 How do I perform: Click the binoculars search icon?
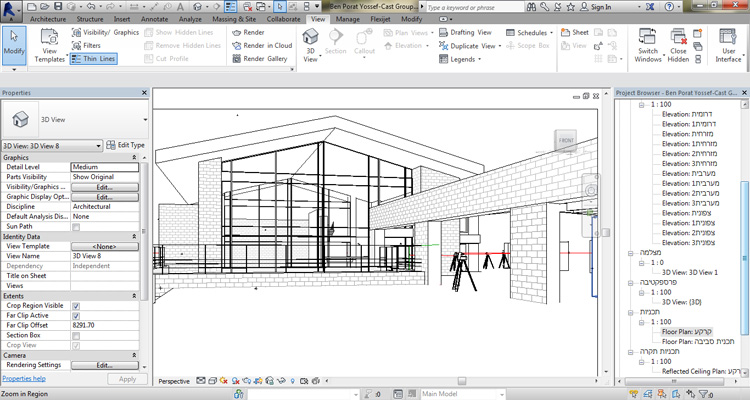pyautogui.click(x=531, y=7)
